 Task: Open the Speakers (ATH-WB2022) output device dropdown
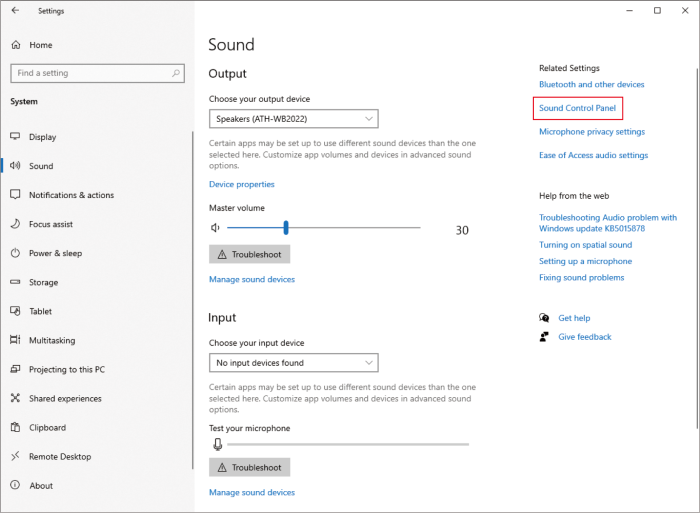[294, 119]
